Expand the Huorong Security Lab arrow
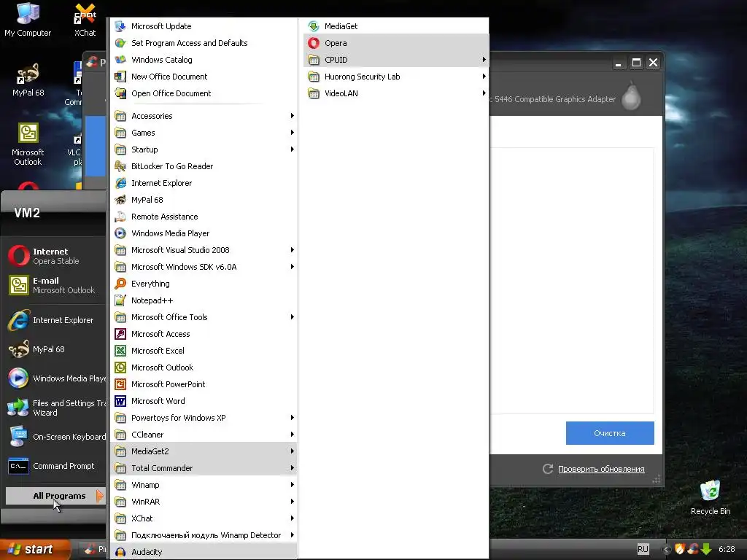Viewport: 747px width, 560px height. click(x=484, y=76)
